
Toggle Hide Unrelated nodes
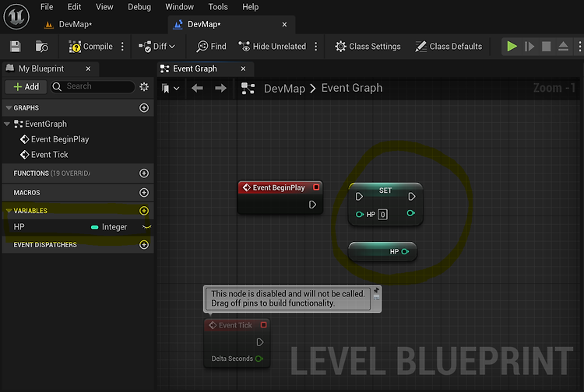(273, 47)
